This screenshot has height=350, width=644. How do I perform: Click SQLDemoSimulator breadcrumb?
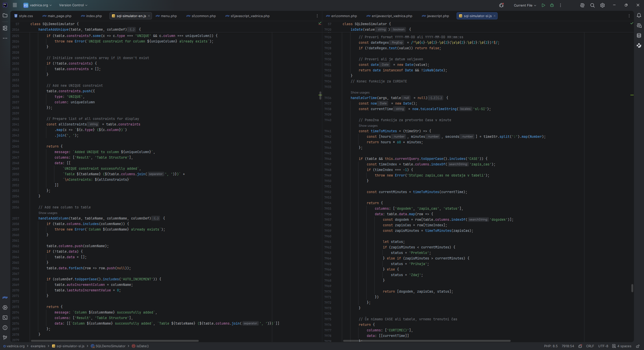pos(108,346)
